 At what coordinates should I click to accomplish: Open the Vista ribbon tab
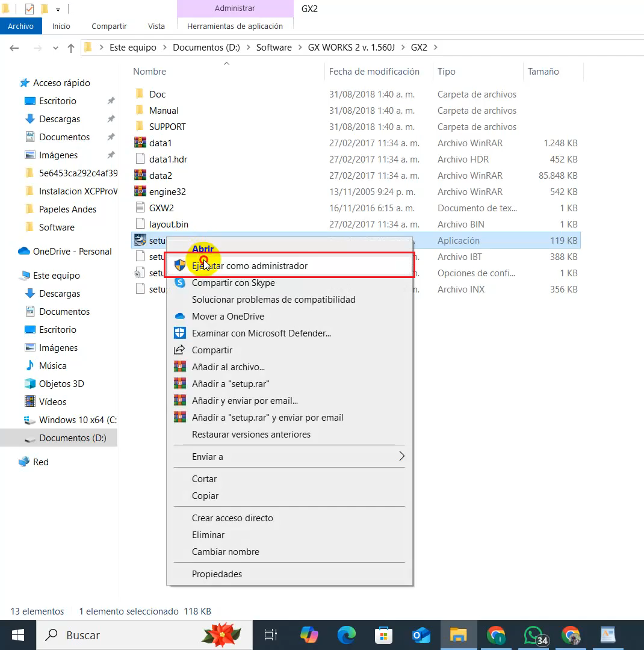tap(156, 26)
